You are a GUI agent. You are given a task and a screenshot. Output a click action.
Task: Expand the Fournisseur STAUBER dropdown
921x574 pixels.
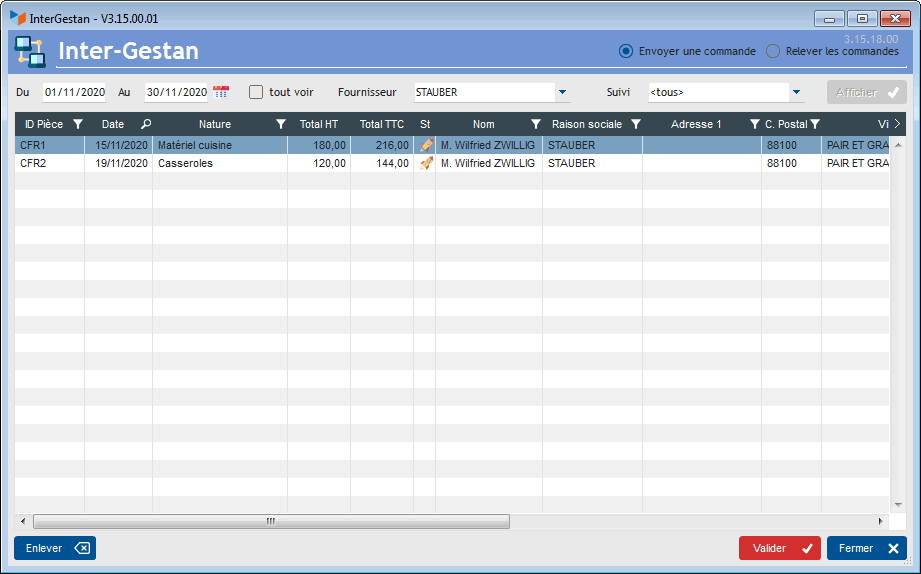(562, 92)
